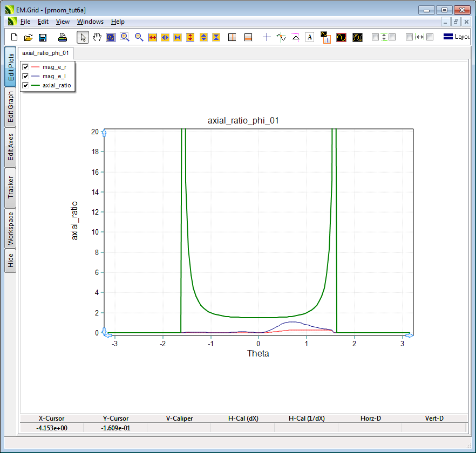476x453 pixels.
Task: Select the blue crosshair cursor tool
Action: tap(267, 37)
